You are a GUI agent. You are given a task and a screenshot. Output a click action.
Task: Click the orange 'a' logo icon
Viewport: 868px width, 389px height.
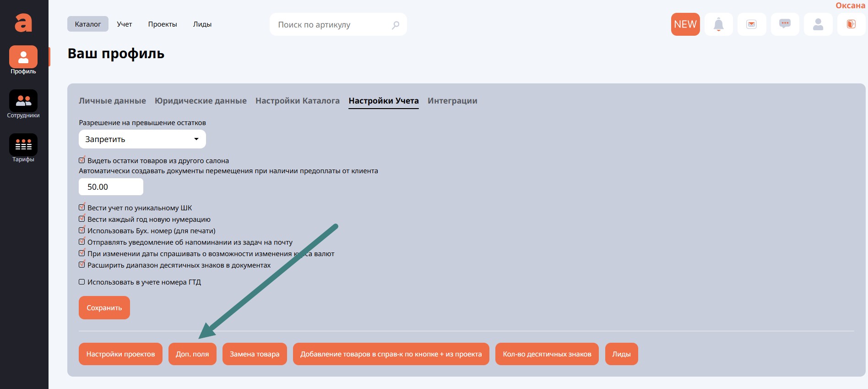click(23, 22)
